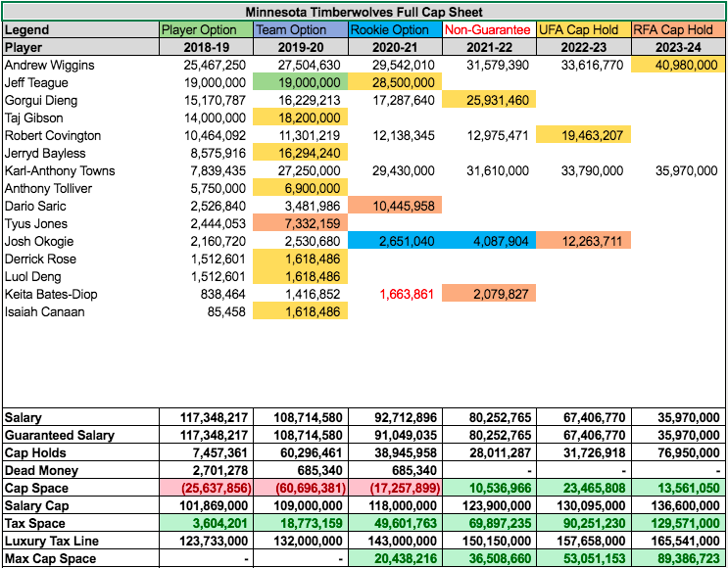Screen dimensions: 728x568
Task: Select the Jerryd Bayless player cell
Action: tap(80, 153)
